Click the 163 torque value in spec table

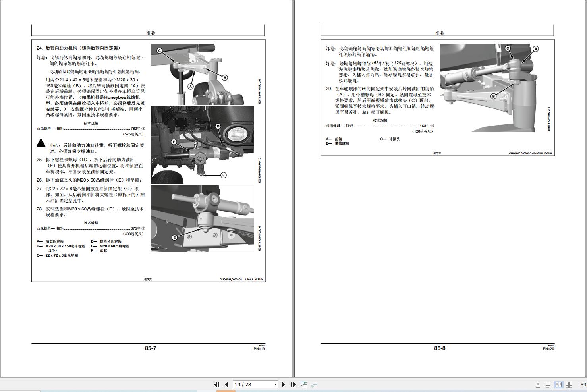tap(427, 126)
